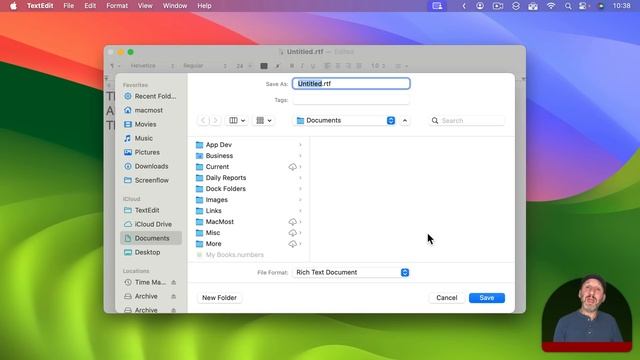Click cloud download icon for MacMost folder
This screenshot has width=640, height=360.
[x=292, y=222]
